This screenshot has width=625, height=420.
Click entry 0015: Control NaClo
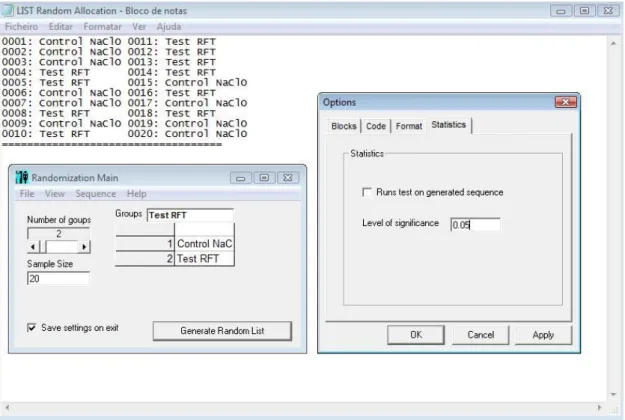187,82
